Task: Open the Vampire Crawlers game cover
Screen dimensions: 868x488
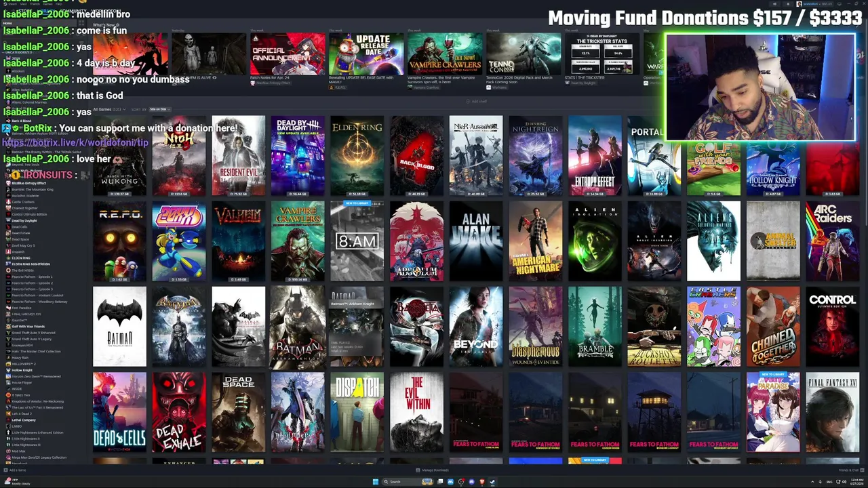Action: click(x=298, y=241)
